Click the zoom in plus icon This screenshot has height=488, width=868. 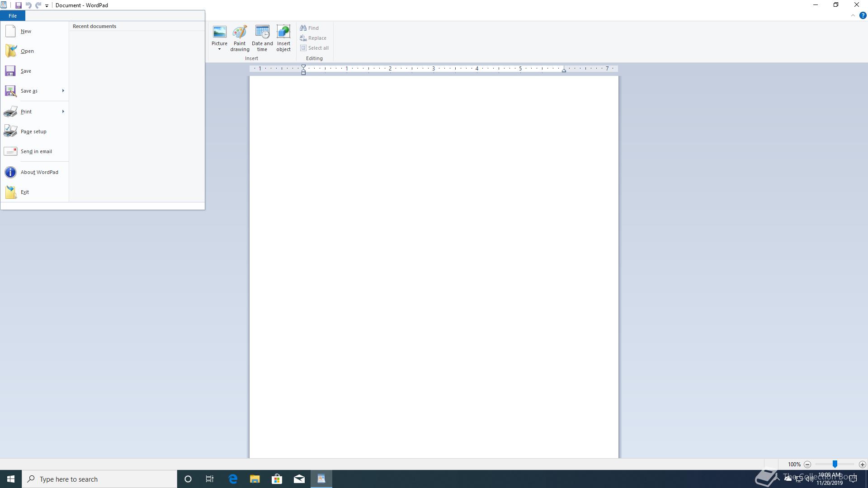coord(862,465)
